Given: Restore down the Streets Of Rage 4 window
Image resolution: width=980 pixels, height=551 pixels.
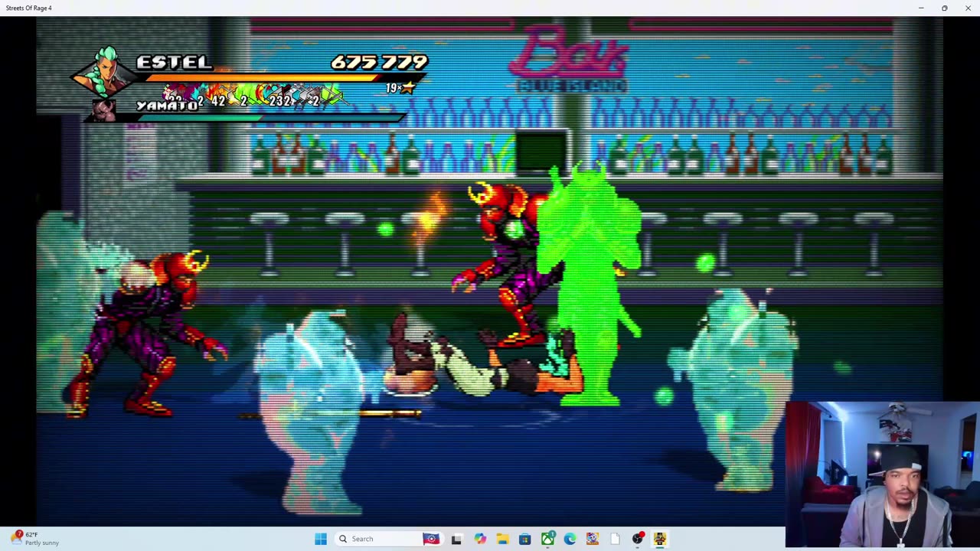Looking at the screenshot, I should (x=945, y=8).
